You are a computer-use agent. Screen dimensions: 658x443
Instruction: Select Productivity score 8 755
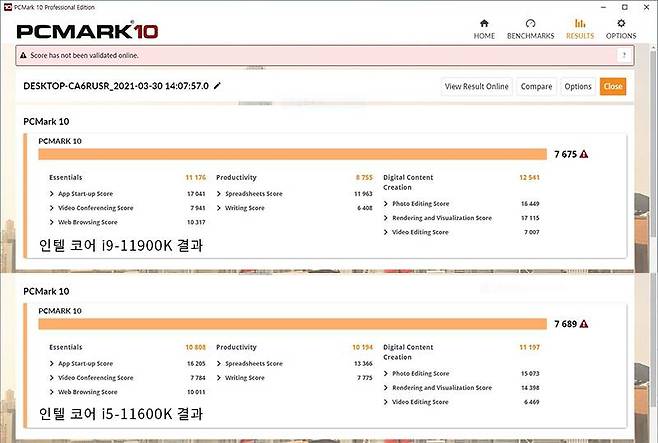[364, 177]
